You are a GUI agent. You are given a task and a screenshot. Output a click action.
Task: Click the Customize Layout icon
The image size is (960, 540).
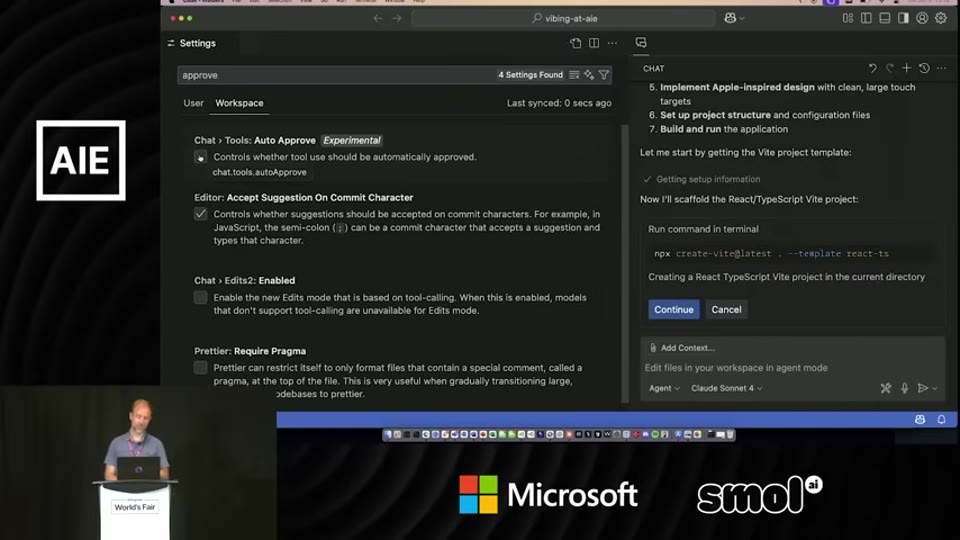tap(848, 18)
